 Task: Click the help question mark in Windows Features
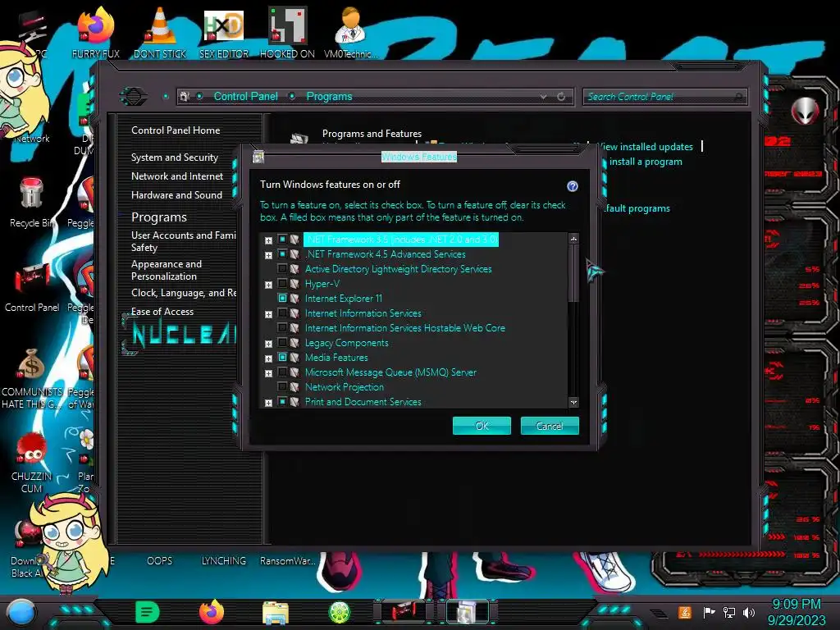pyautogui.click(x=572, y=186)
